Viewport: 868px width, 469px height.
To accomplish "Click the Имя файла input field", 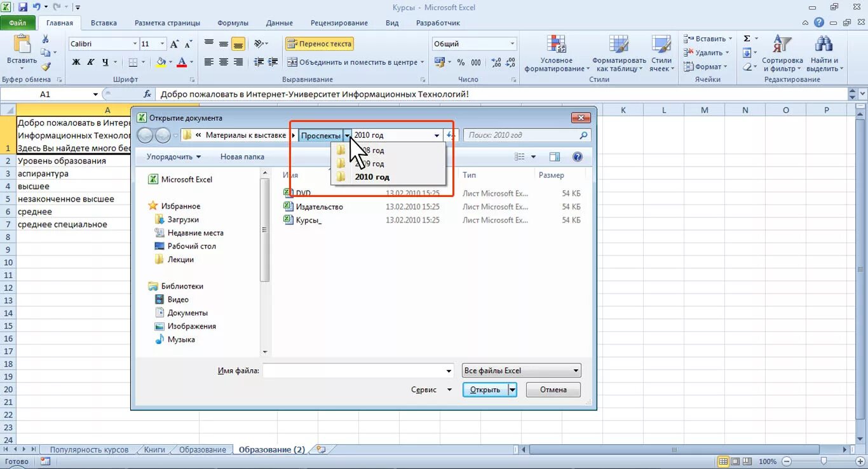I will [x=358, y=370].
